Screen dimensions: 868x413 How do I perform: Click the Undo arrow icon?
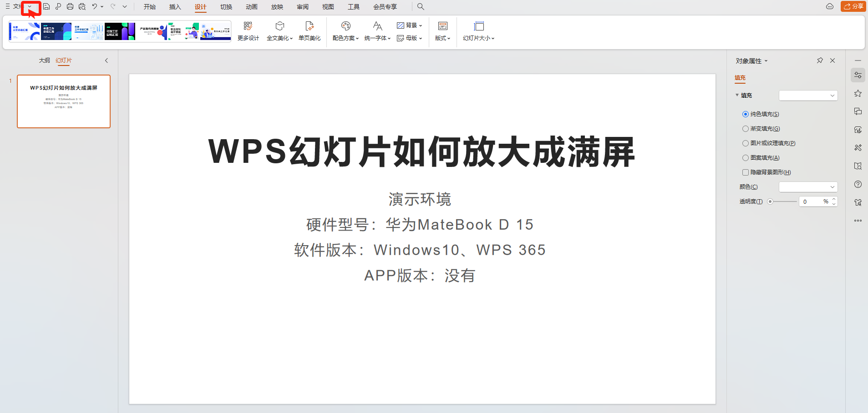pos(93,6)
